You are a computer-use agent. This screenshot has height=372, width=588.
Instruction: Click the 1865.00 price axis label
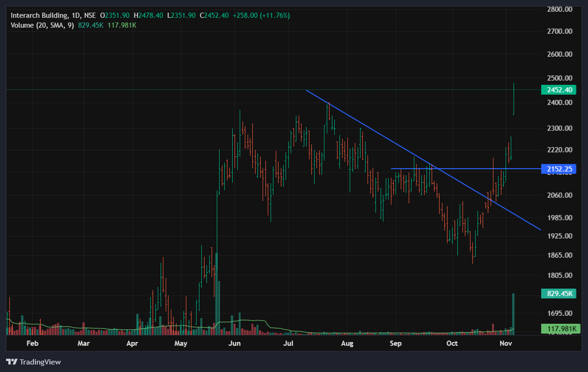560,255
